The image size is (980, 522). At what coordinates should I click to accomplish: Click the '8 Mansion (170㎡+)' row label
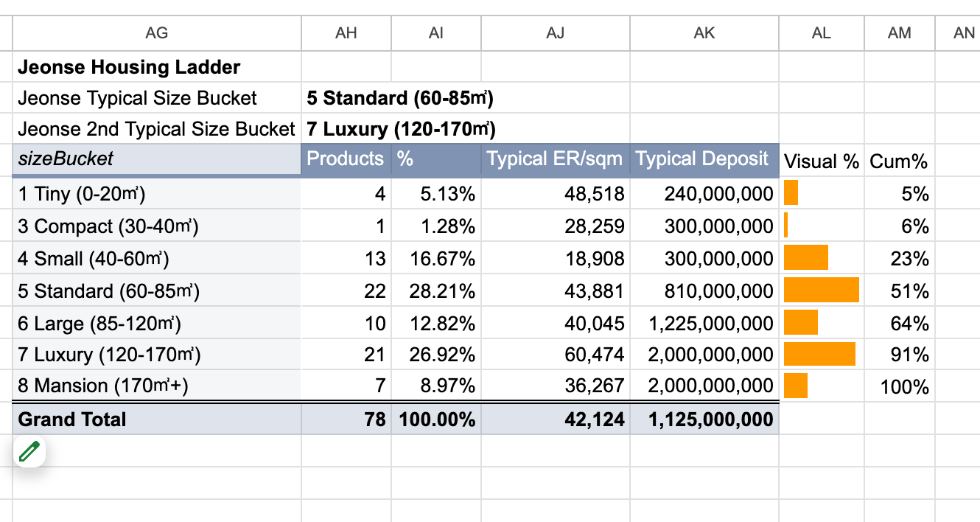click(157, 386)
